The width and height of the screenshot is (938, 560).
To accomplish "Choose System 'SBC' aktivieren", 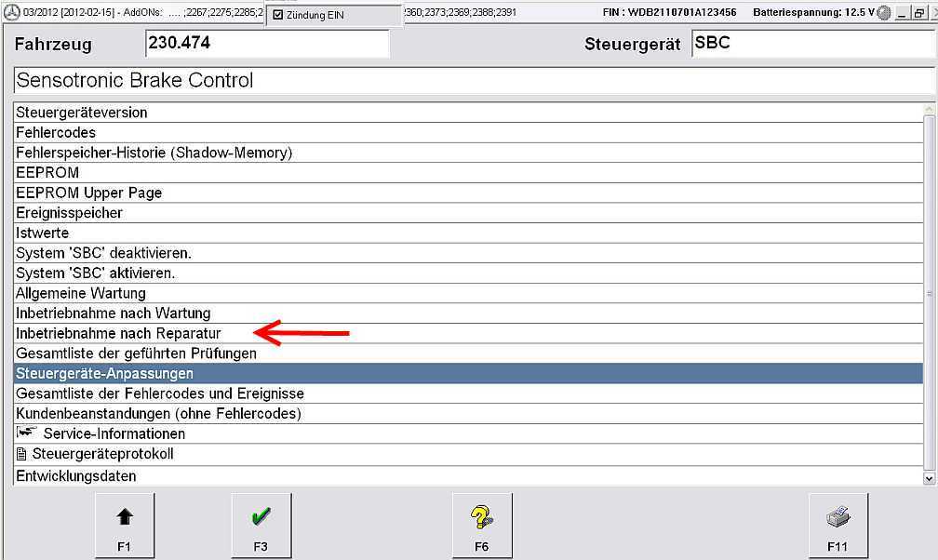I will 96,273.
